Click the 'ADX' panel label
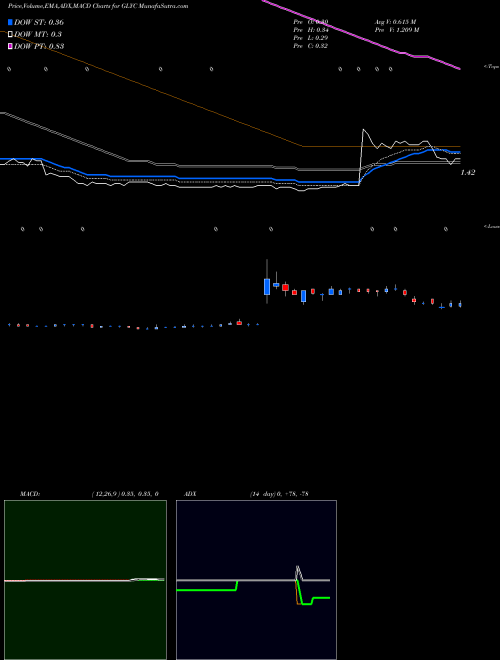This screenshot has height=660, width=500. 190,494
